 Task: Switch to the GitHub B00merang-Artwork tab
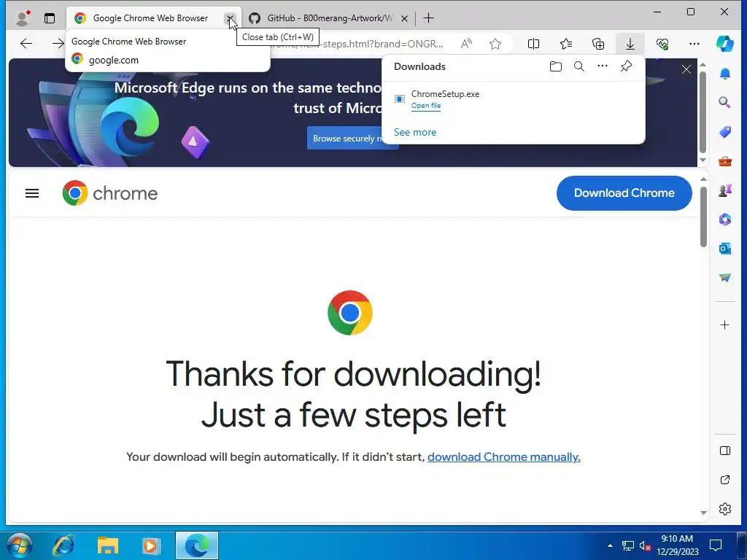(329, 18)
